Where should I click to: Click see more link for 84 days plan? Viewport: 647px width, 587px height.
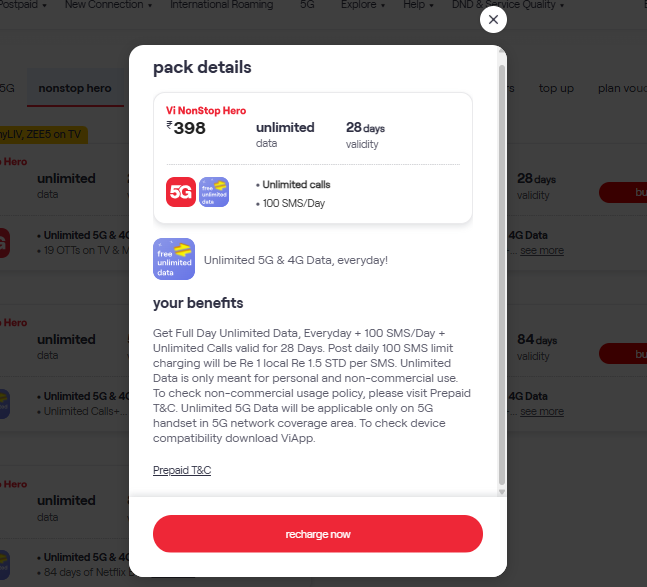click(x=542, y=411)
